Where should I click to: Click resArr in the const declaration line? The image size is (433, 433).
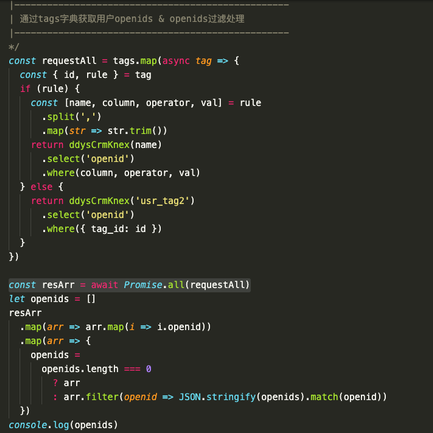tap(58, 285)
